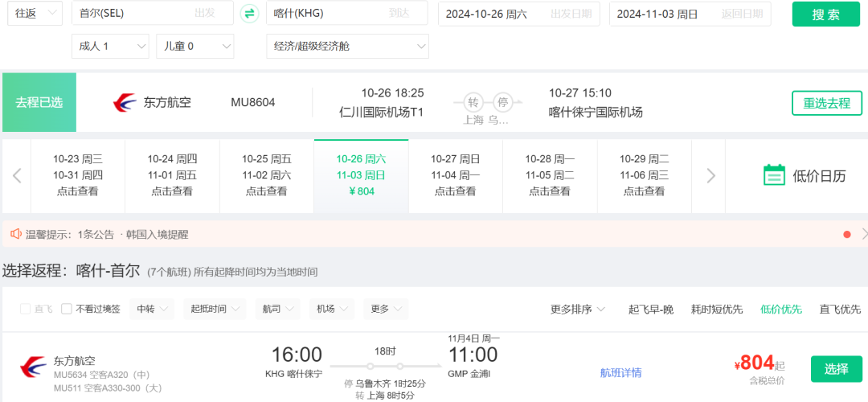Click previous dates left arrow
The image size is (868, 402).
tap(17, 176)
